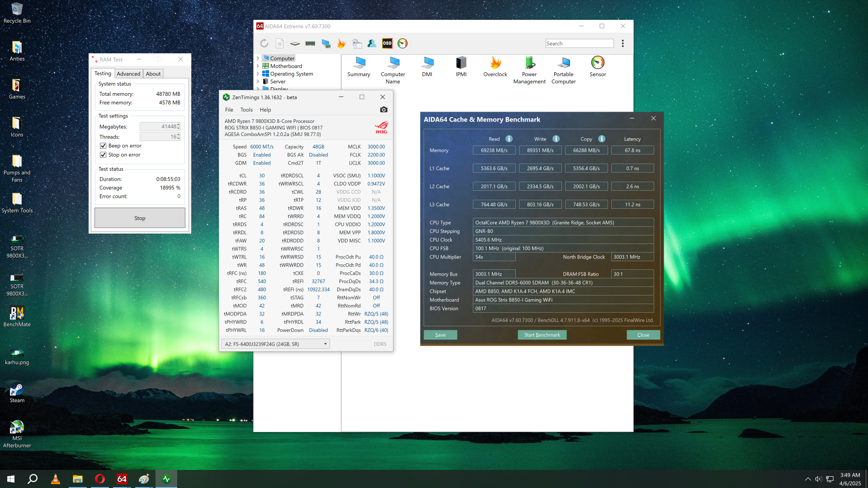868x488 pixels.
Task: Select the BenchMate desktop shortcut
Action: pyautogui.click(x=17, y=317)
